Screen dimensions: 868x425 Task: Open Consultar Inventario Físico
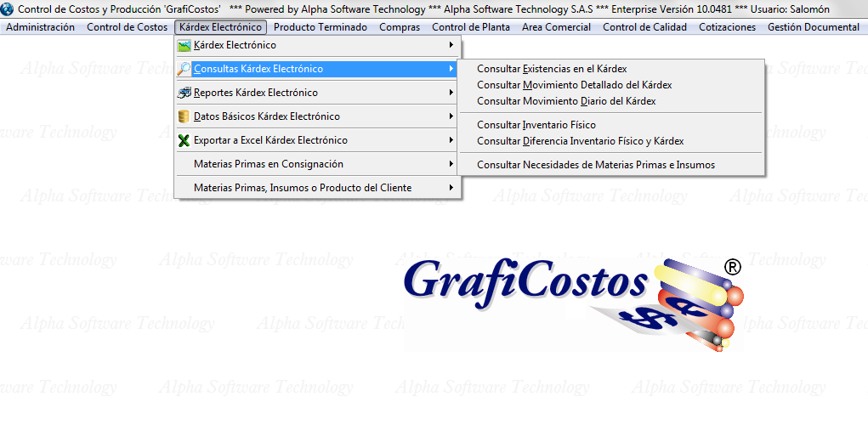[536, 125]
